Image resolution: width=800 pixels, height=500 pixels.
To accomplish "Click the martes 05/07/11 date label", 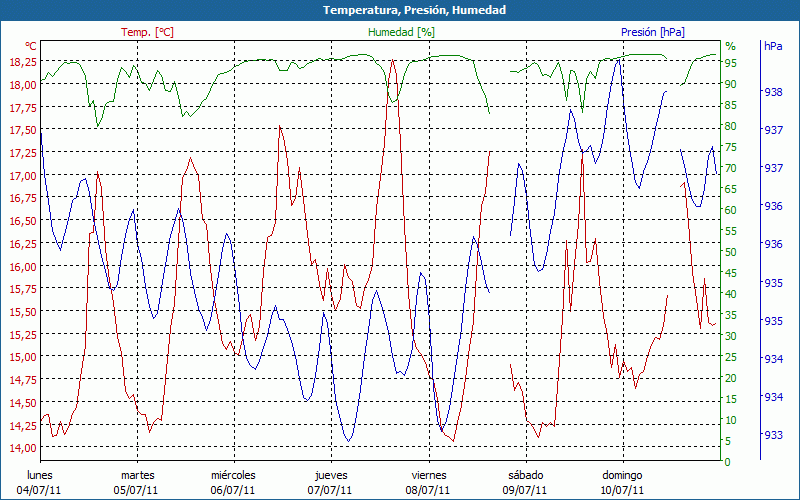I will tap(137, 482).
